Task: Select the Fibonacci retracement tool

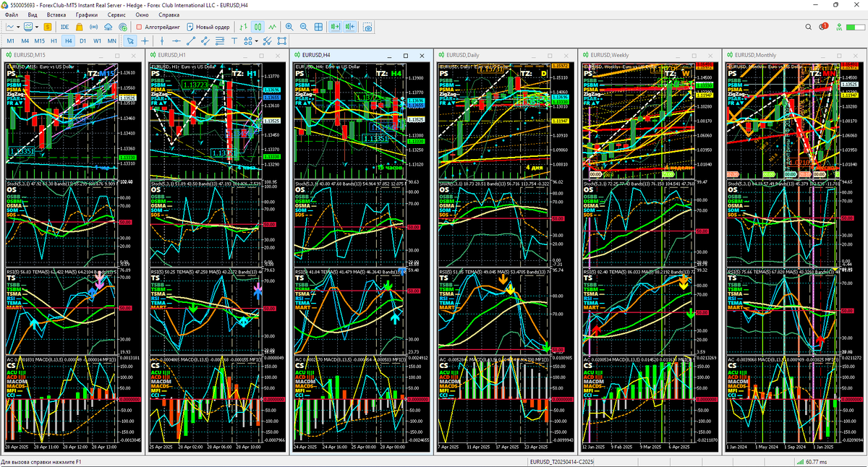Action: pos(220,41)
